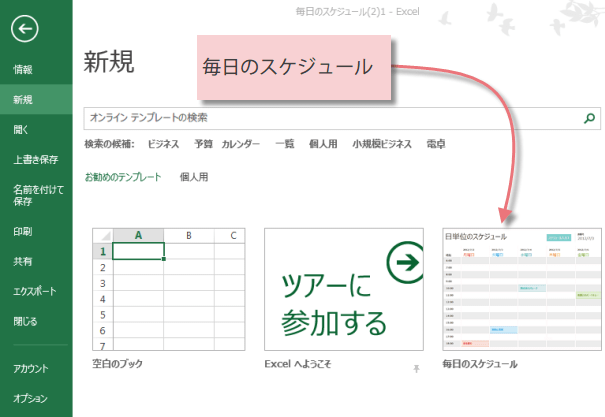Click the 一覧 search suggestion

[x=285, y=144]
